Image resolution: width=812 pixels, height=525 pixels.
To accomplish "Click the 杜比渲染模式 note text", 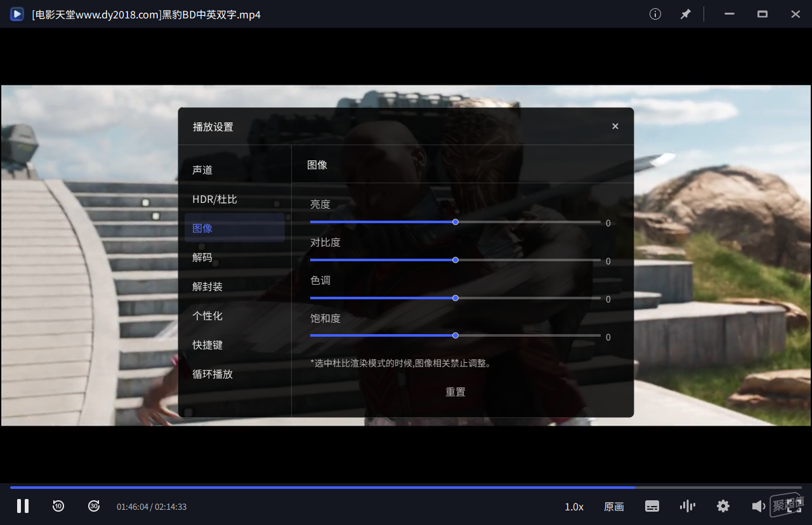I will click(401, 363).
